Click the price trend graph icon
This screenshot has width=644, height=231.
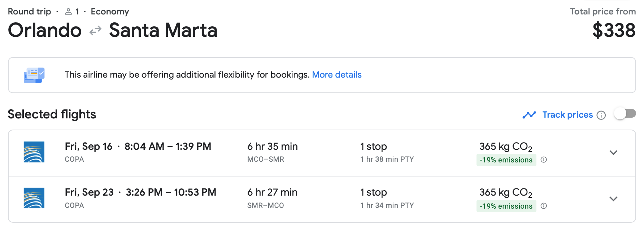click(x=529, y=115)
